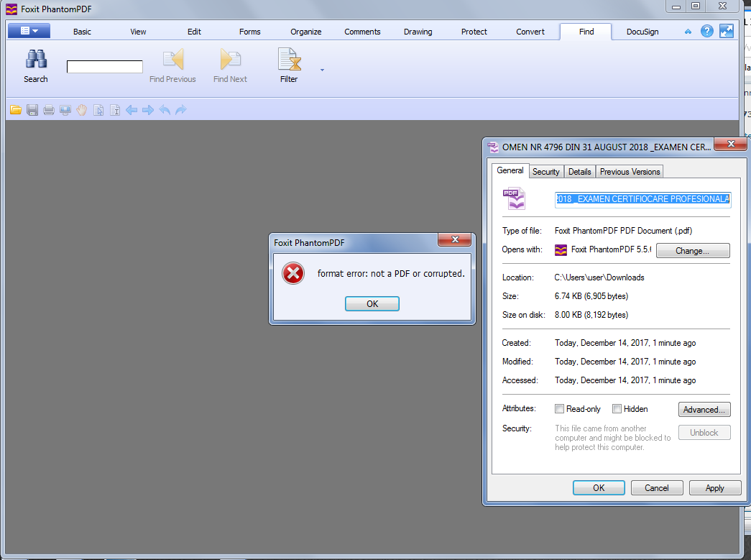Open the Foxit file menu dropdown
Viewport: 751px width, 560px height.
29,31
